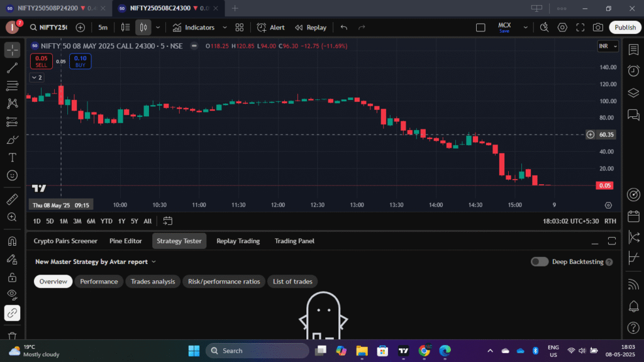Toggle RTH session setting
Viewport: 644px width, 362px height.
(610, 221)
